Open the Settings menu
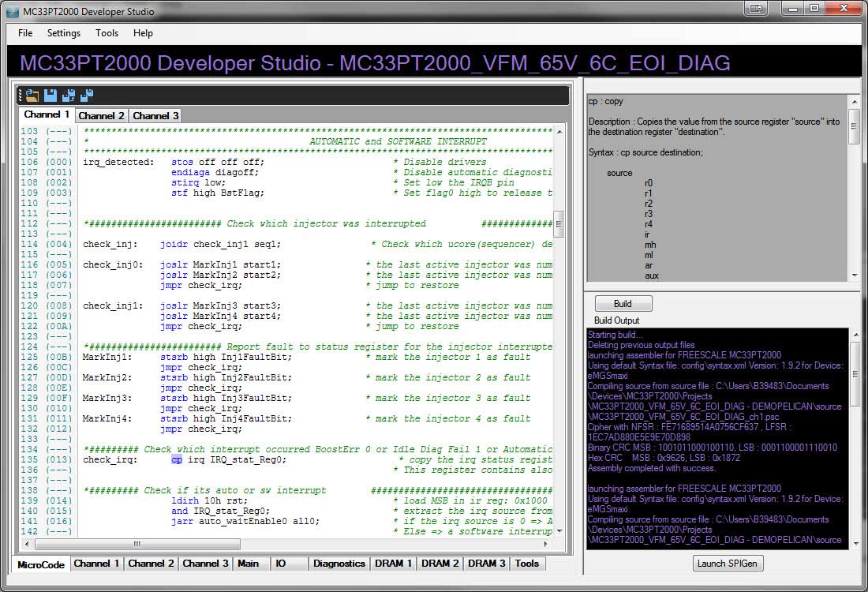This screenshot has height=592, width=868. click(x=63, y=33)
